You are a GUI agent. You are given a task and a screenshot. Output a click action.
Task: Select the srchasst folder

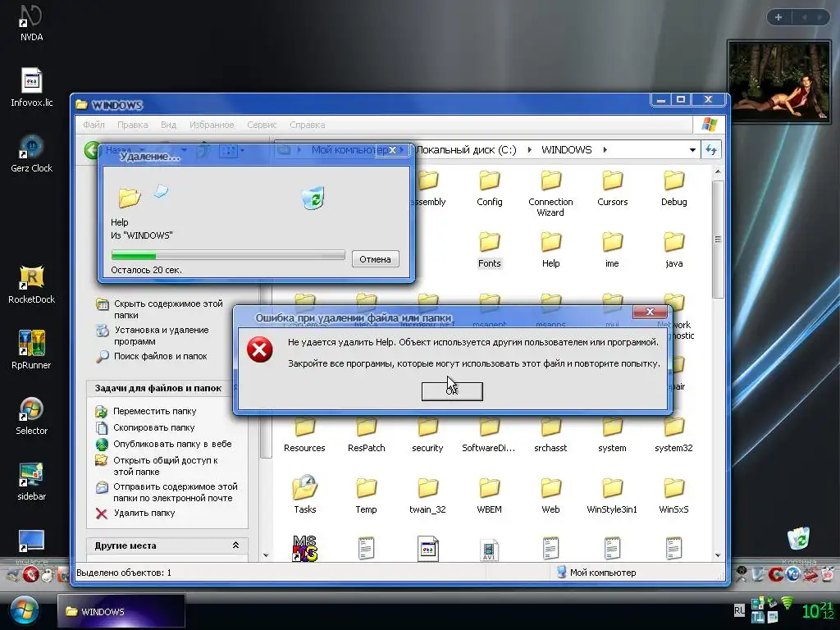coord(550,435)
